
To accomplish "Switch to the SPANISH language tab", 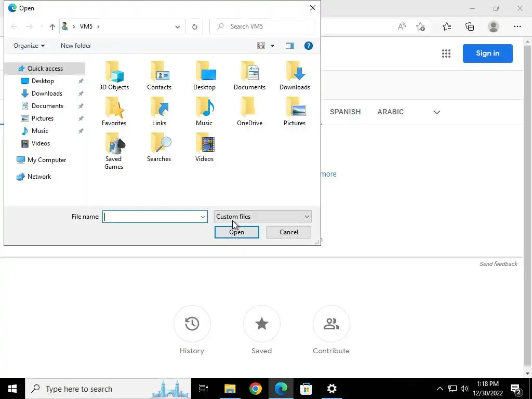I will (345, 112).
